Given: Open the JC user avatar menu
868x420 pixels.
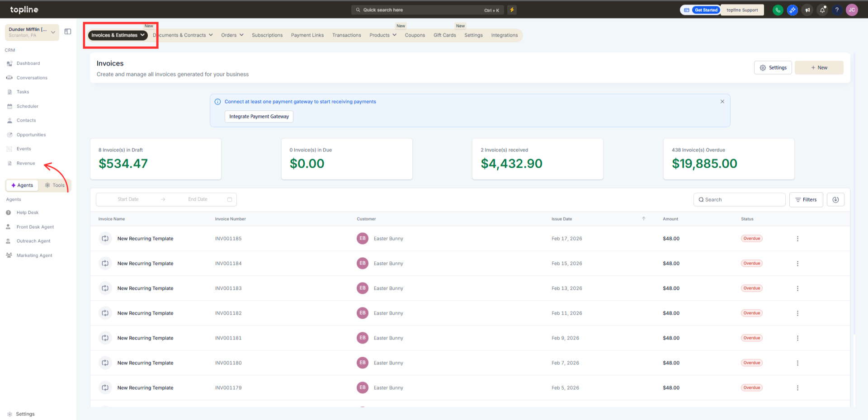Looking at the screenshot, I should (852, 10).
